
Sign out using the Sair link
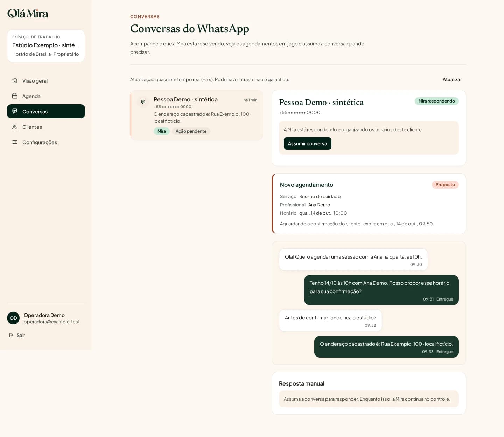point(17,335)
